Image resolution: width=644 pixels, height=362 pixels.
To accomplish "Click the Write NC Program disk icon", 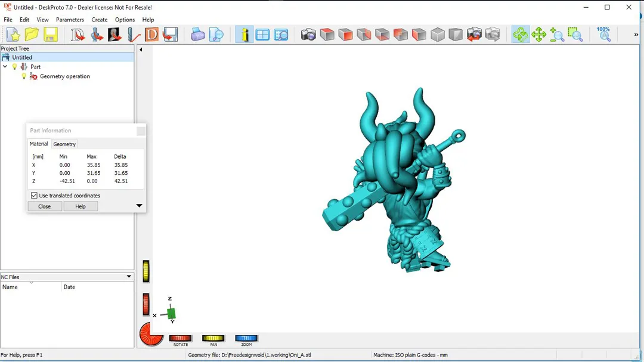I will (x=170, y=35).
